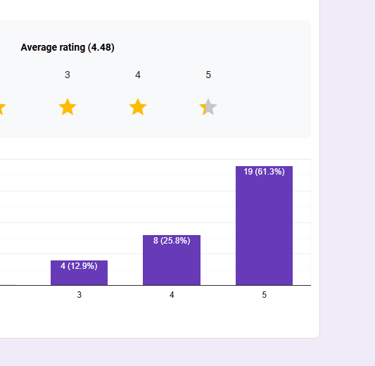Click the bar labeled 4 (12.9%)

(79, 273)
